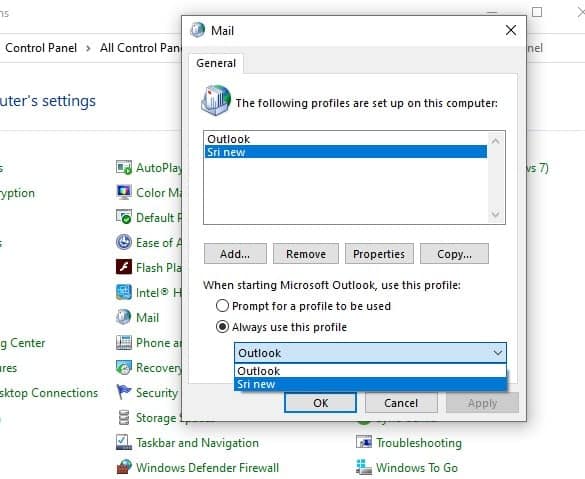Click the Mail dialog title bar icon
The height and width of the screenshot is (479, 585).
197,30
